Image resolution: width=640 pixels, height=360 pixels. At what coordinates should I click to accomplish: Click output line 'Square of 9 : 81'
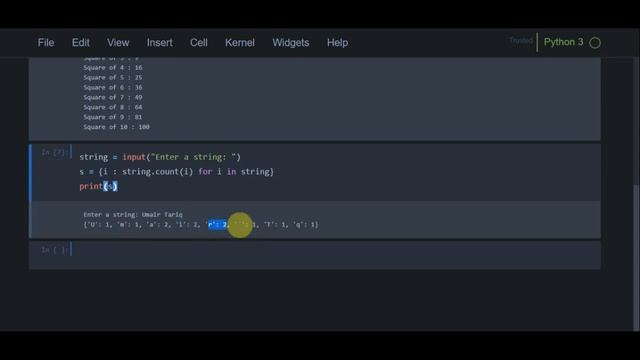tap(113, 117)
